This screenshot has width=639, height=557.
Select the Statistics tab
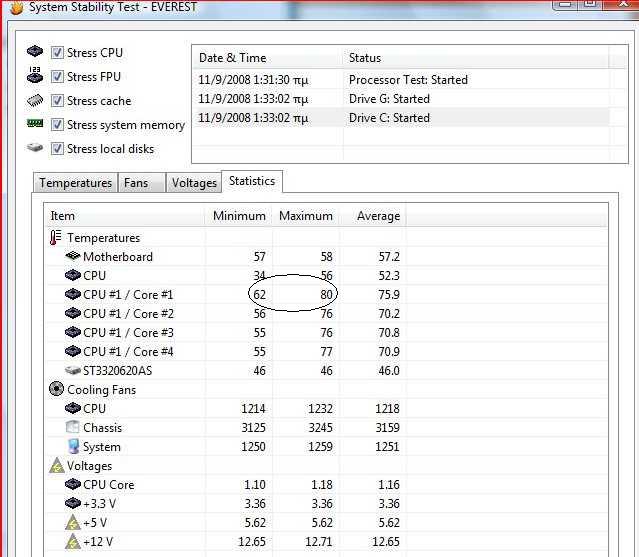click(252, 181)
